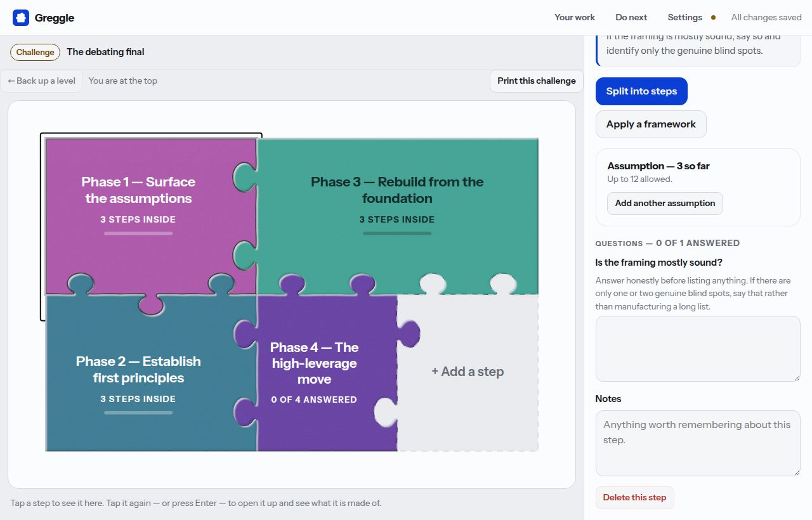Open the Your work page

[x=575, y=18]
